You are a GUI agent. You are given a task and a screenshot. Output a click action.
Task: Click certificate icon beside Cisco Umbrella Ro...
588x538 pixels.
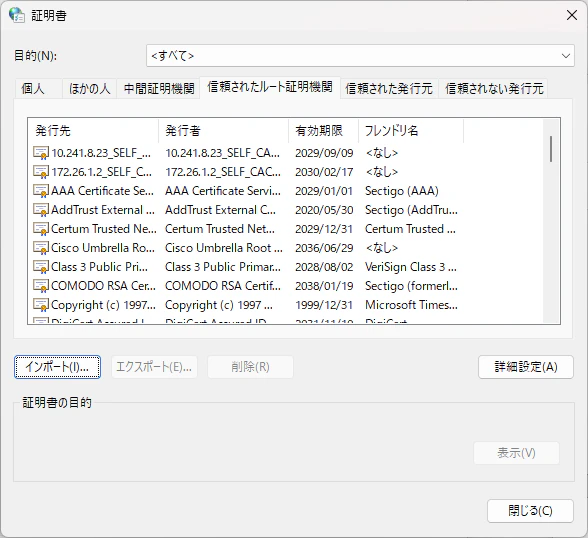pos(41,248)
